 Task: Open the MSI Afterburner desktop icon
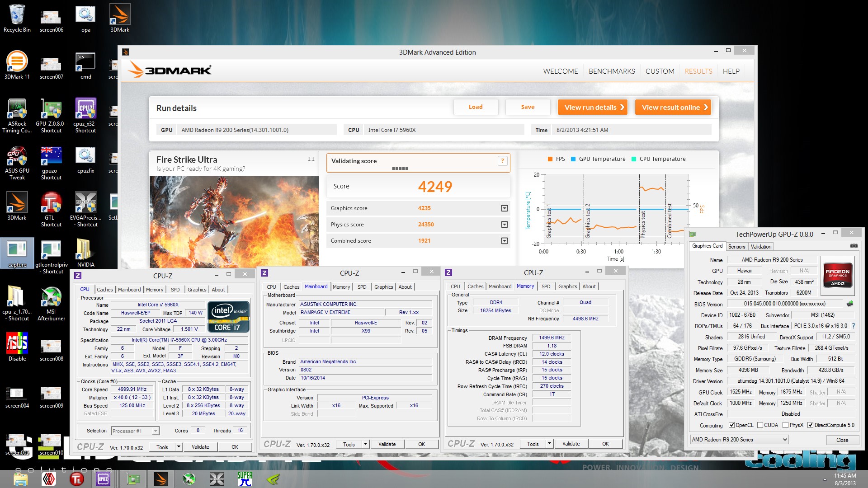coord(51,304)
